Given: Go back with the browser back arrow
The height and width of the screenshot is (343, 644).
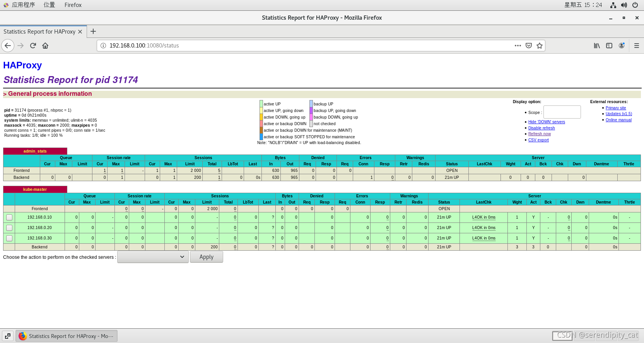Looking at the screenshot, I should (x=8, y=46).
